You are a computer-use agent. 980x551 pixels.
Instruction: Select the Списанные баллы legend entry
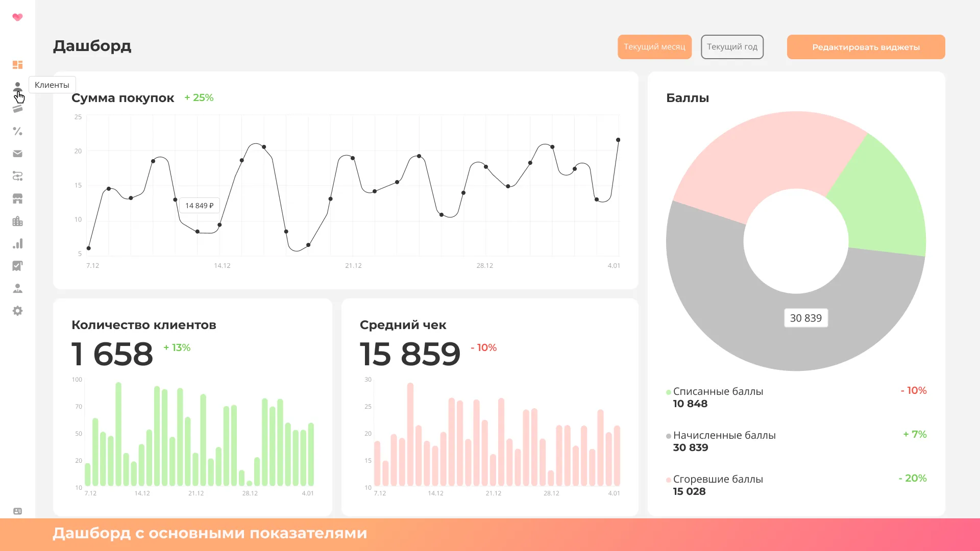click(x=718, y=391)
